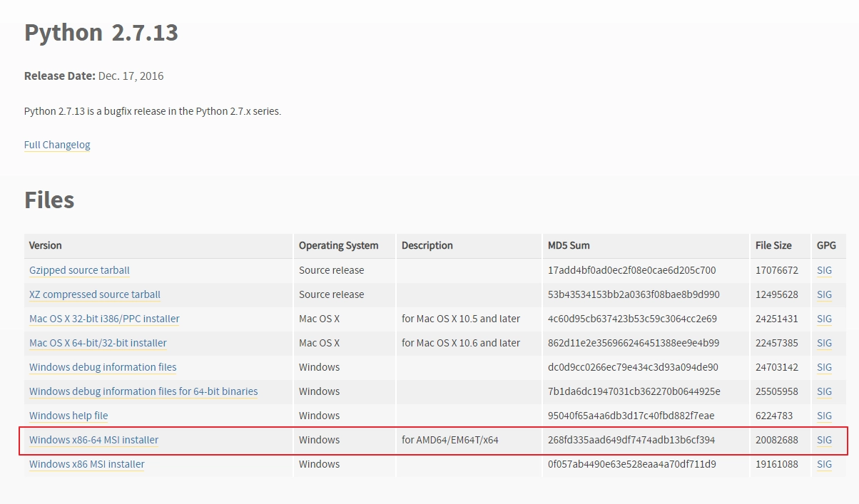
Task: Select file size 24251431
Action: click(x=777, y=319)
